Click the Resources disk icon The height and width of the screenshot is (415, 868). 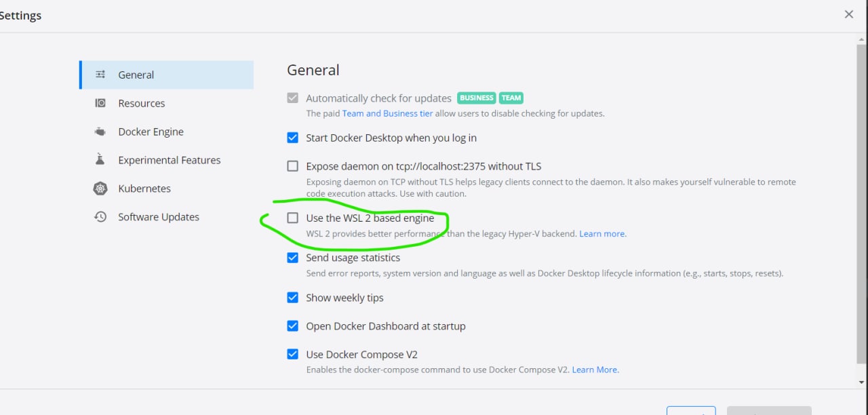tap(100, 103)
